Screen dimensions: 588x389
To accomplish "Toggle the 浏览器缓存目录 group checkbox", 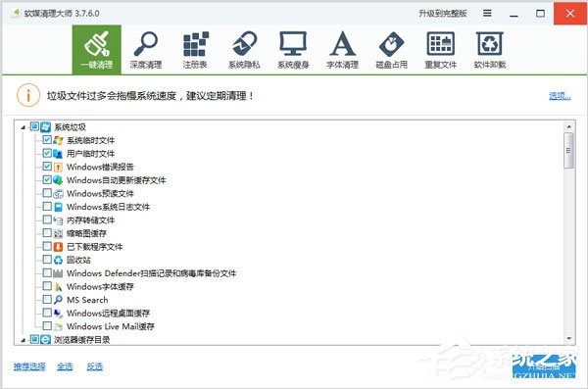I will tap(34, 339).
